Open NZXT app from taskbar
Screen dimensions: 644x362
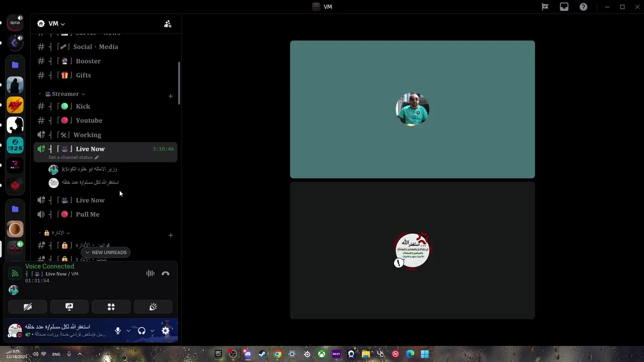pos(336,354)
